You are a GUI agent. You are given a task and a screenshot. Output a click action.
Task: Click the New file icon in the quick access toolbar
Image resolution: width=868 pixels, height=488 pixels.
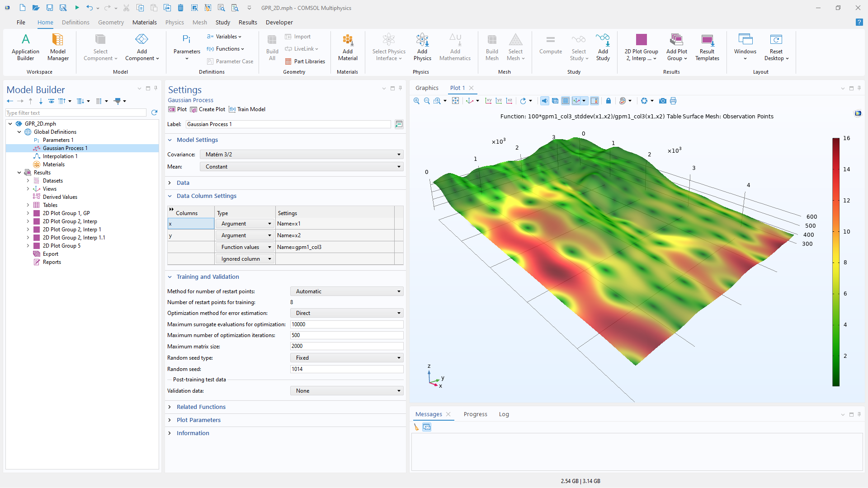point(23,8)
